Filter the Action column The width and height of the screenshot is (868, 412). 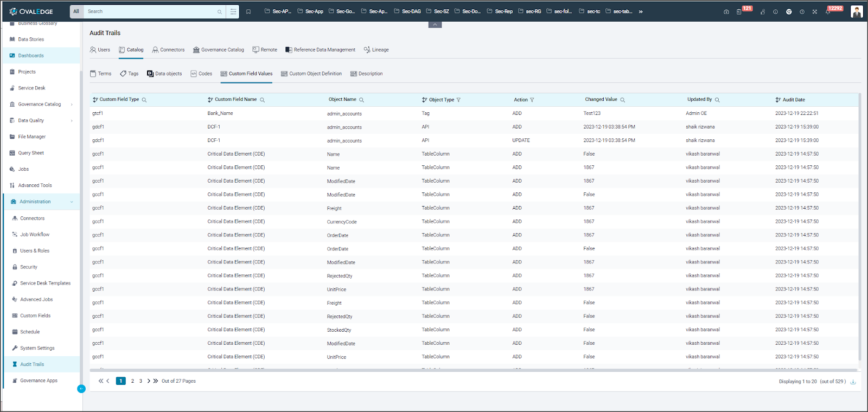coord(532,100)
